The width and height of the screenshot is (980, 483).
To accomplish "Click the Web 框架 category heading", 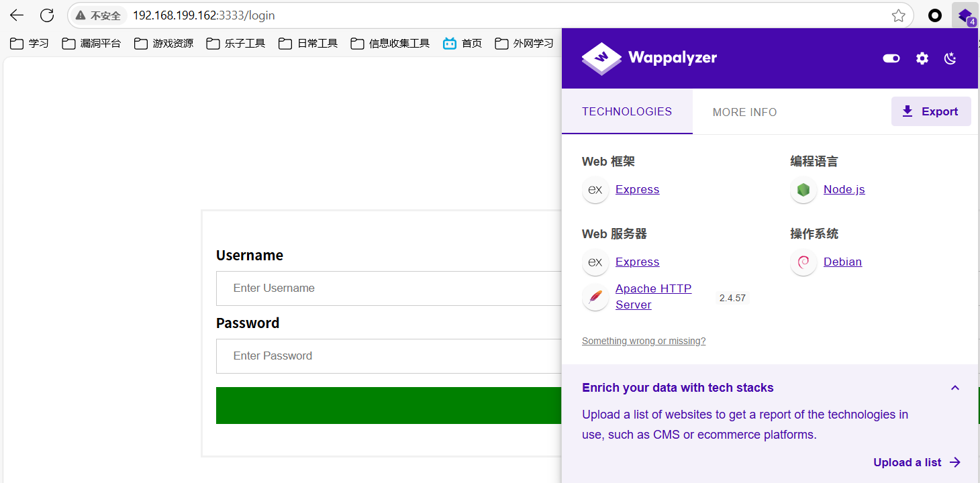I will [608, 162].
